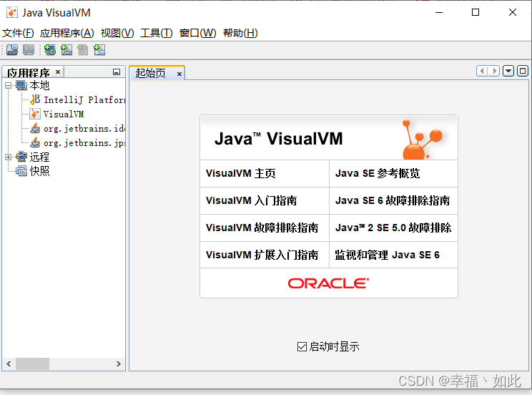Screen dimensions: 532x395
Task: Toggle the 启动时显示 checkbox
Action: pos(302,347)
